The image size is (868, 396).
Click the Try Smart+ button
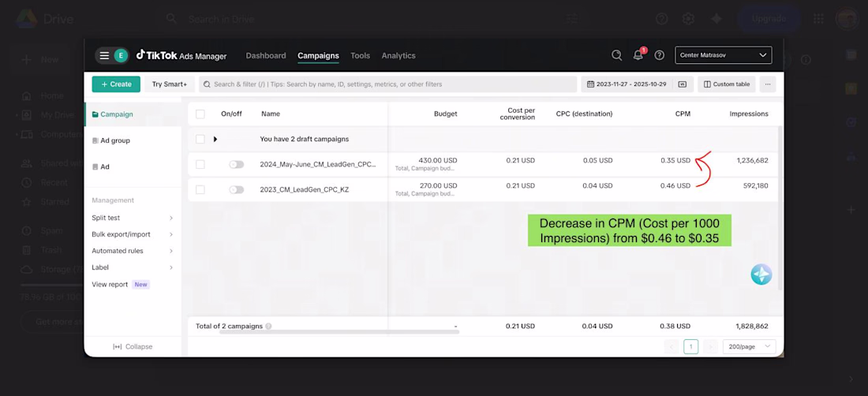(170, 84)
